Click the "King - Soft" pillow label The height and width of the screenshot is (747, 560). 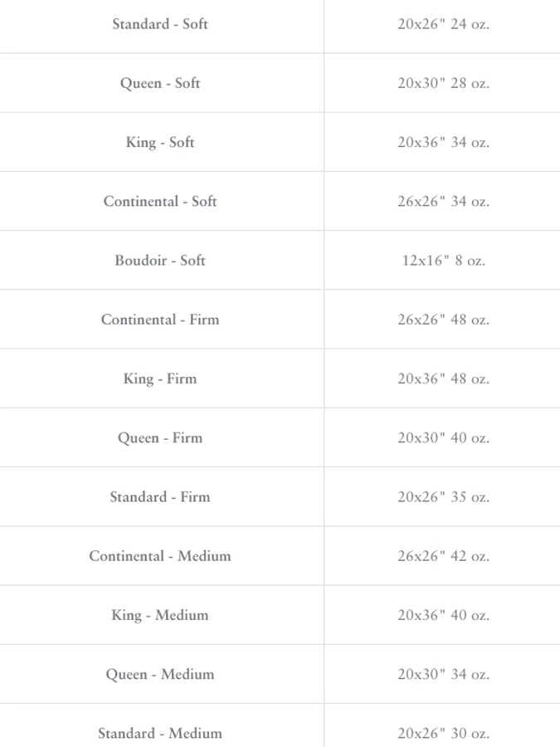(x=160, y=142)
